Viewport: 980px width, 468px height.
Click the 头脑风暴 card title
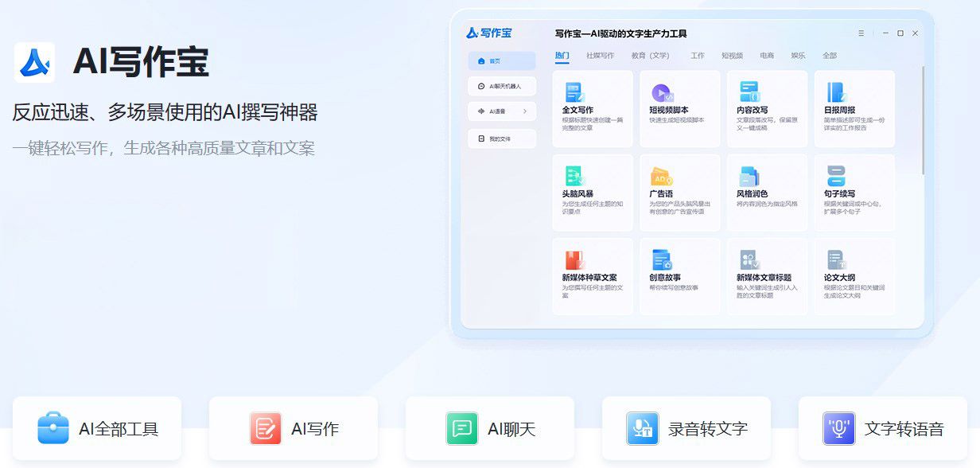point(577,193)
